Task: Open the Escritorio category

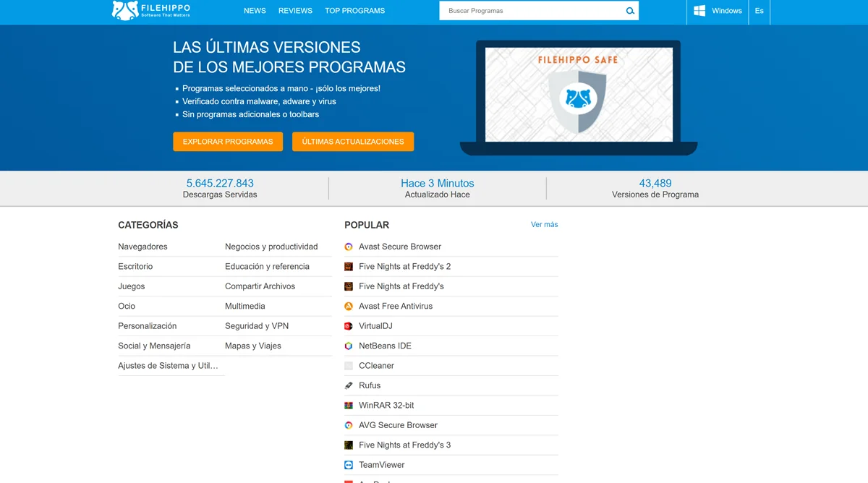Action: point(135,267)
